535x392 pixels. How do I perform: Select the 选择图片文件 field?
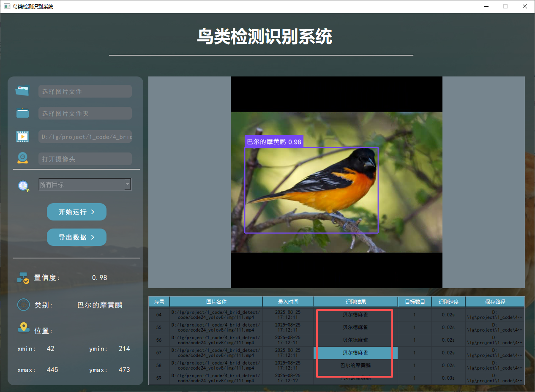pos(85,91)
